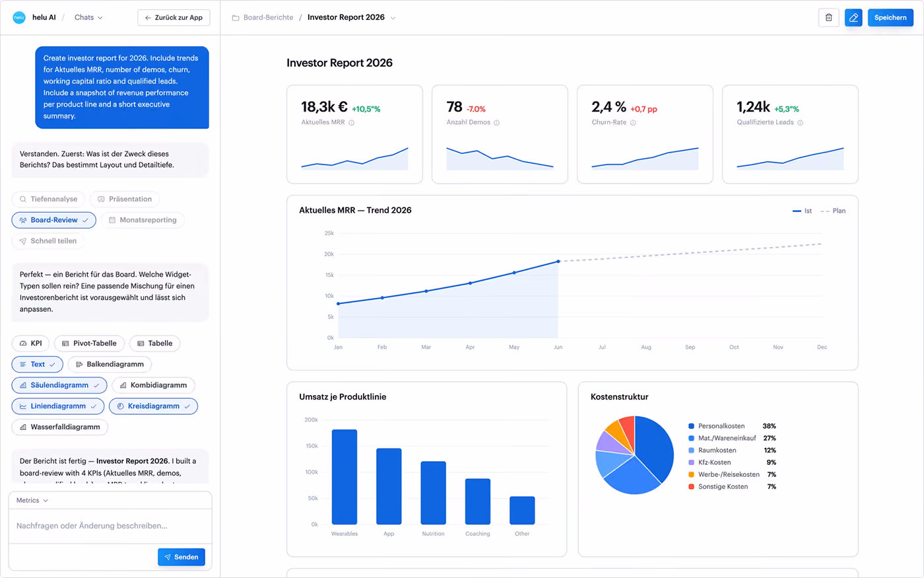Open the Chats dropdown
This screenshot has width=924, height=578.
point(88,18)
